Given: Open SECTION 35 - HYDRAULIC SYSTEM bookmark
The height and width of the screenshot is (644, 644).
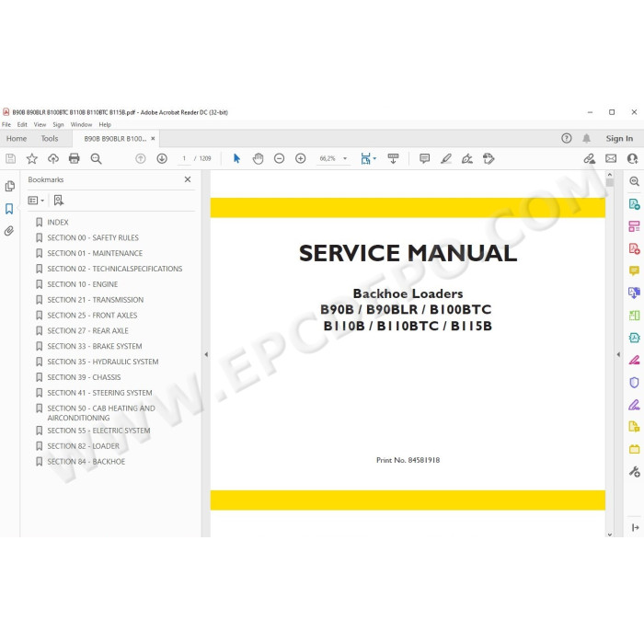Looking at the screenshot, I should pos(103,362).
